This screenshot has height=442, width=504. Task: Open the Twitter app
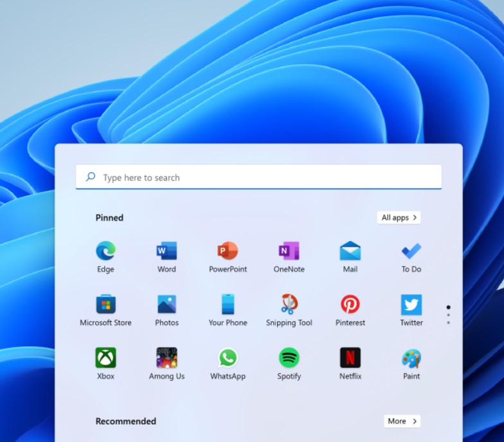[411, 310]
